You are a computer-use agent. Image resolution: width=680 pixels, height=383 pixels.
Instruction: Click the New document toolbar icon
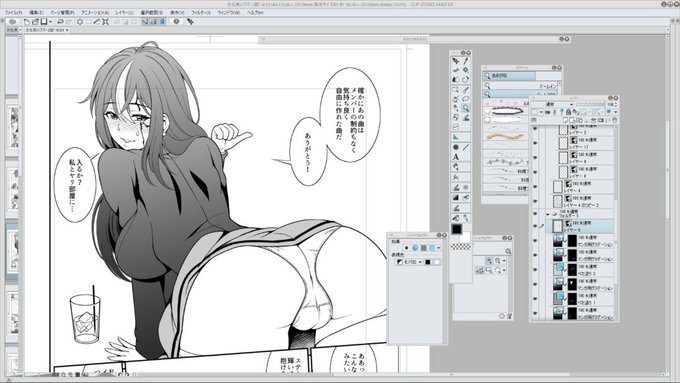tap(27, 21)
